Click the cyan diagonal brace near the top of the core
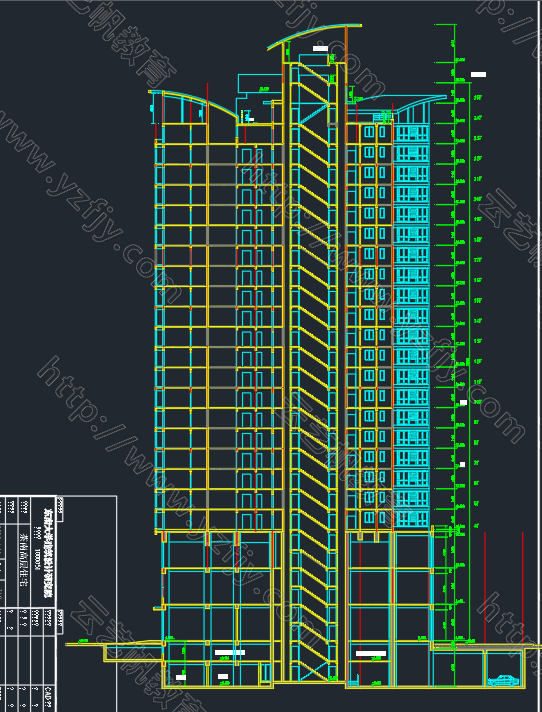542x712 pixels. 315,114
